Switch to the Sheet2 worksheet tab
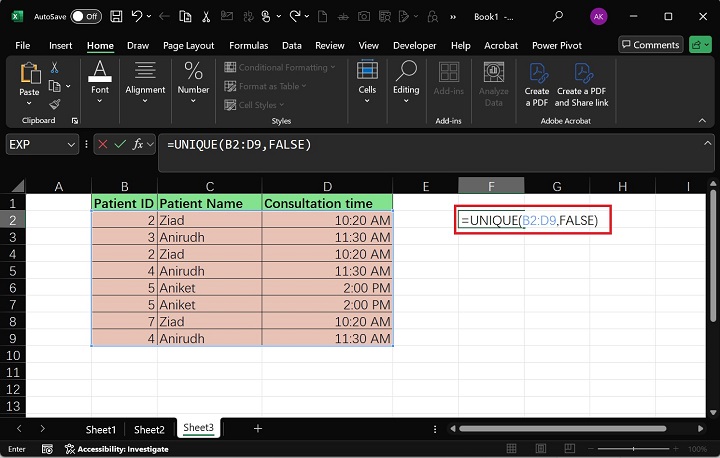The height and width of the screenshot is (458, 720). tap(149, 429)
